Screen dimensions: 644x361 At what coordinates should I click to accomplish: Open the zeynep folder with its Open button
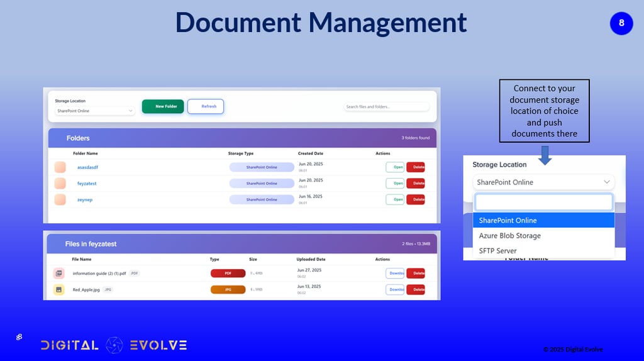click(x=395, y=199)
